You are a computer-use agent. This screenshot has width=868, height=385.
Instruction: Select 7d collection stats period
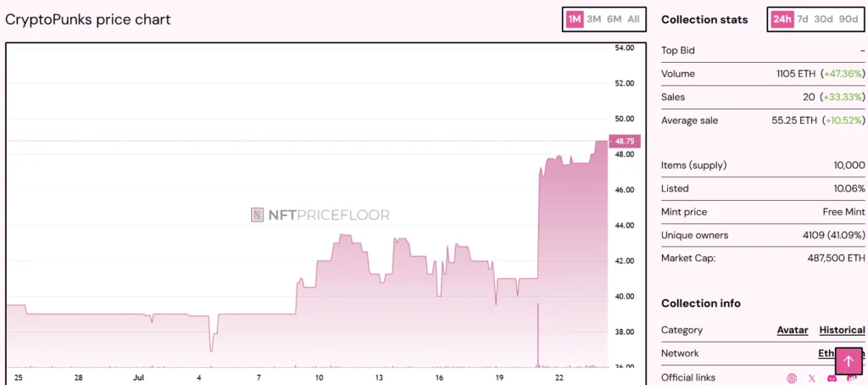(802, 20)
